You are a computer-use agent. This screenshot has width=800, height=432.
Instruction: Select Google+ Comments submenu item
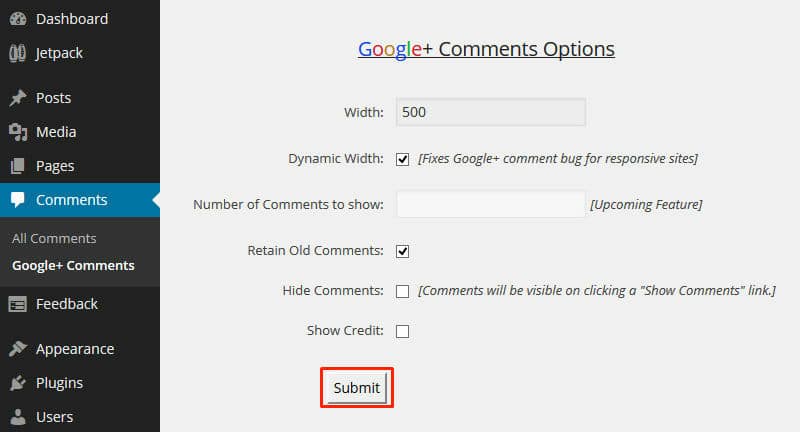coord(73,266)
